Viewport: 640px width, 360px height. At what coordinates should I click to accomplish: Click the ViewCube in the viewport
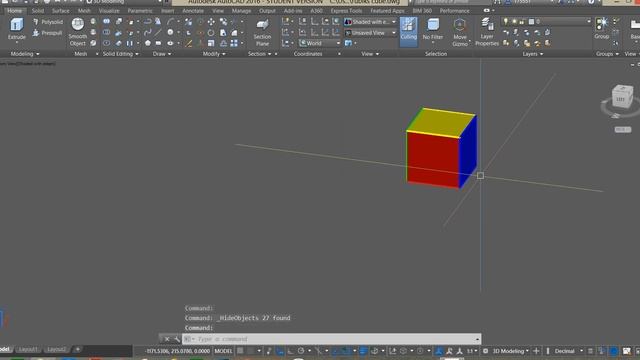622,97
